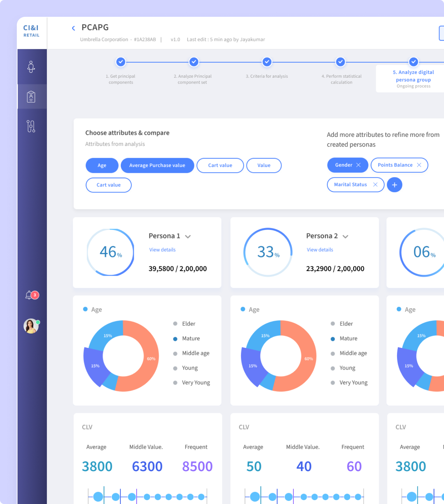The height and width of the screenshot is (504, 444).
Task: Toggle the Age attribute chip
Action: [102, 165]
